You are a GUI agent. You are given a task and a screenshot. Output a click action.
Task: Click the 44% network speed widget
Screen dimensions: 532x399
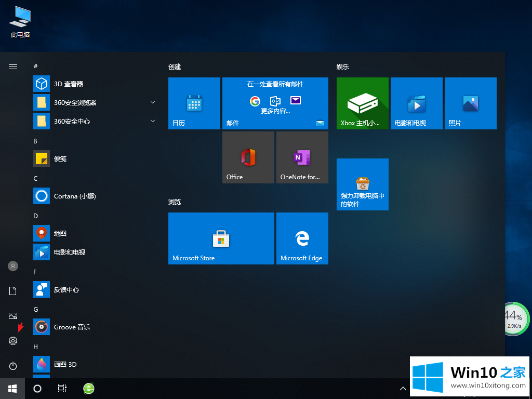[515, 319]
